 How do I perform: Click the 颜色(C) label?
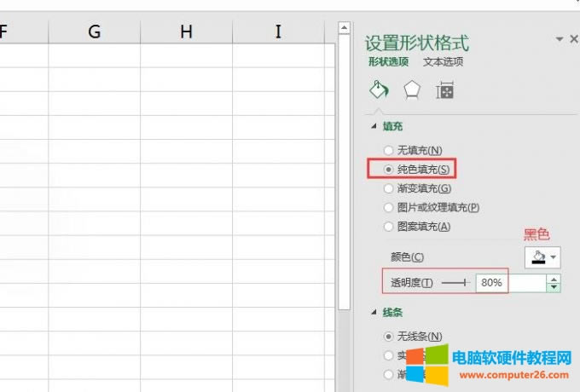(x=407, y=257)
